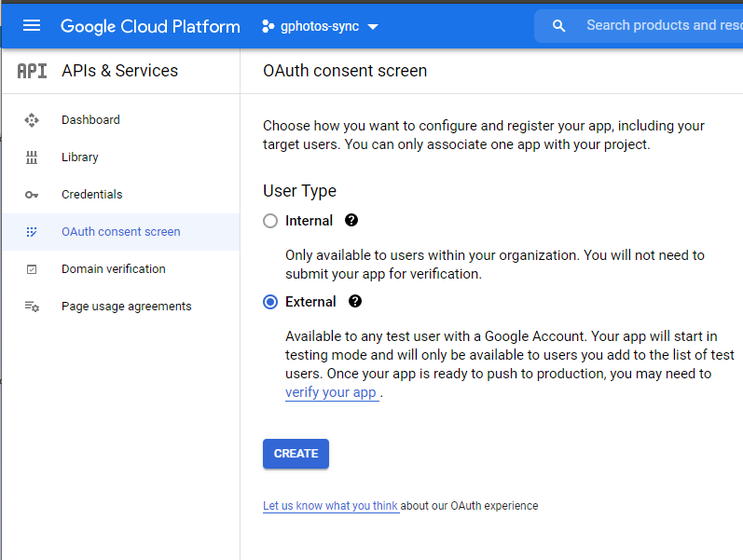
Task: Click the Search products and resources field
Action: pos(662,26)
